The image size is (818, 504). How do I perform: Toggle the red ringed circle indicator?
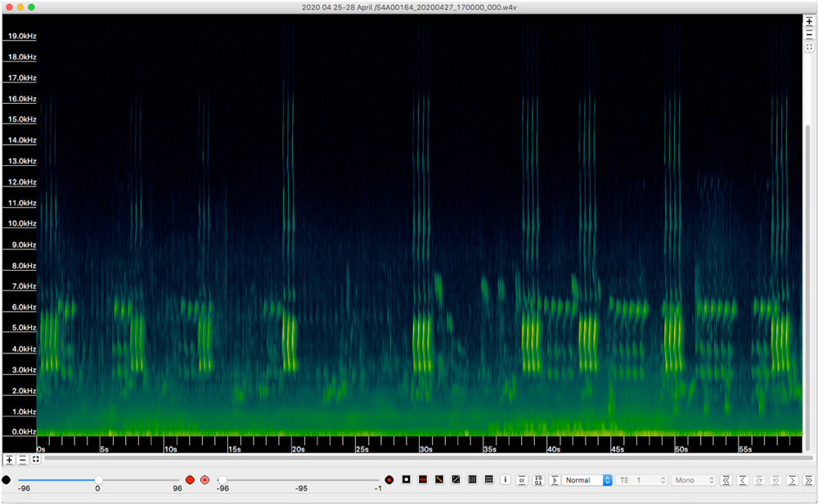205,480
